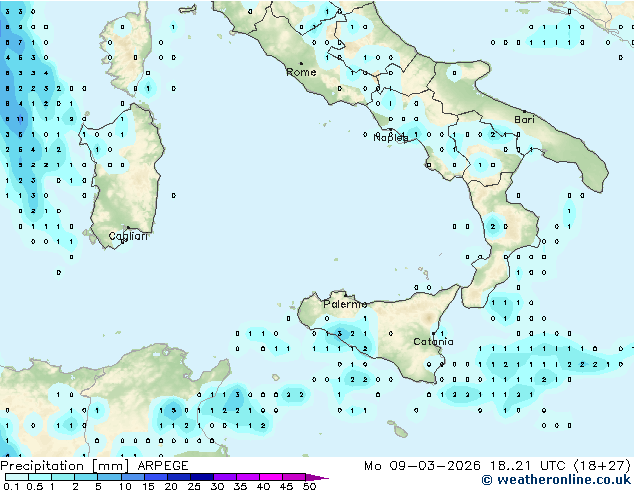Click the Naples city label

click(x=391, y=138)
